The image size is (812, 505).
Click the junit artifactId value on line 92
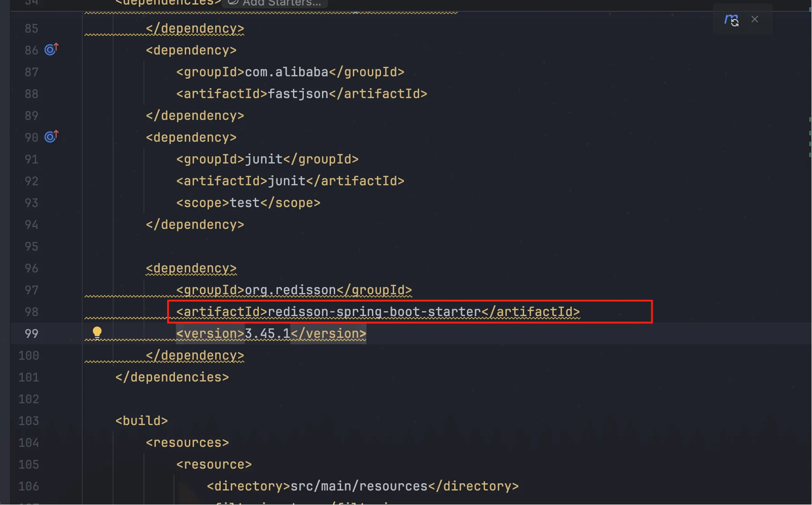pos(286,181)
